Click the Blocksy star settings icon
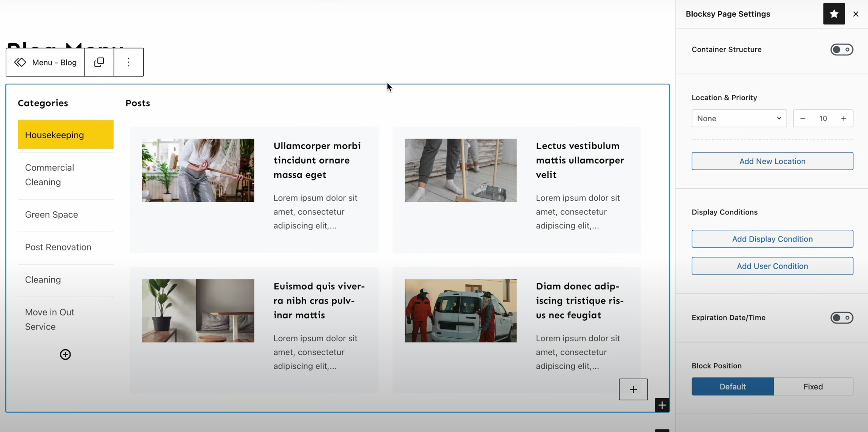The image size is (868, 432). (834, 14)
